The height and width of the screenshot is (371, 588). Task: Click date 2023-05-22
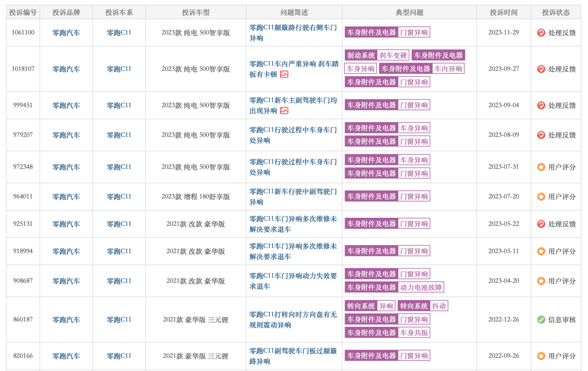tap(504, 224)
